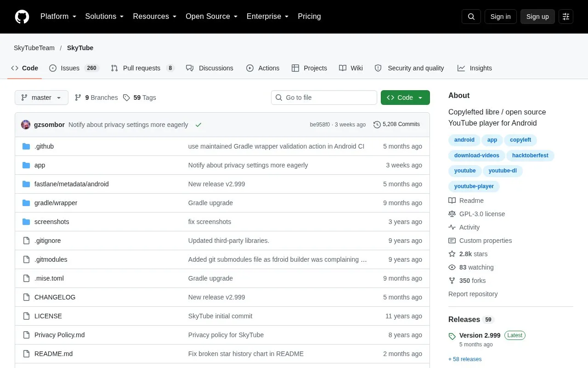Screen dimensions: 588x368
Task: Open the appearance settings icon button
Action: point(566,17)
